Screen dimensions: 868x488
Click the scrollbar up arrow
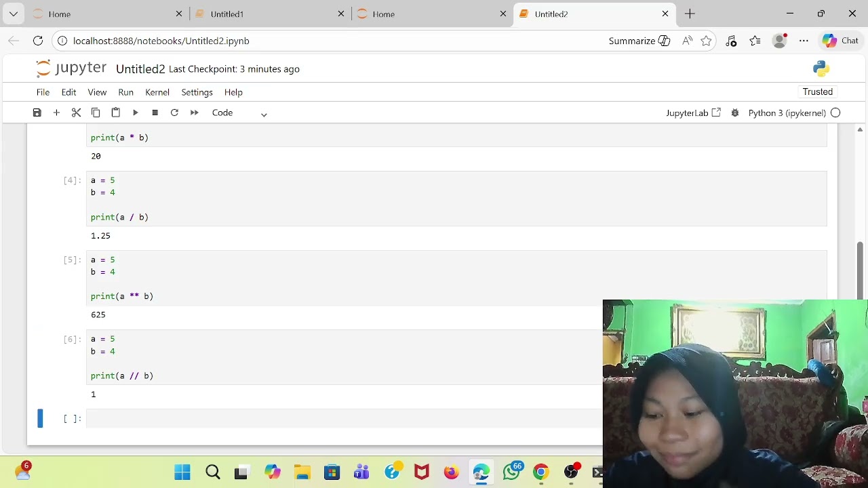(860, 129)
